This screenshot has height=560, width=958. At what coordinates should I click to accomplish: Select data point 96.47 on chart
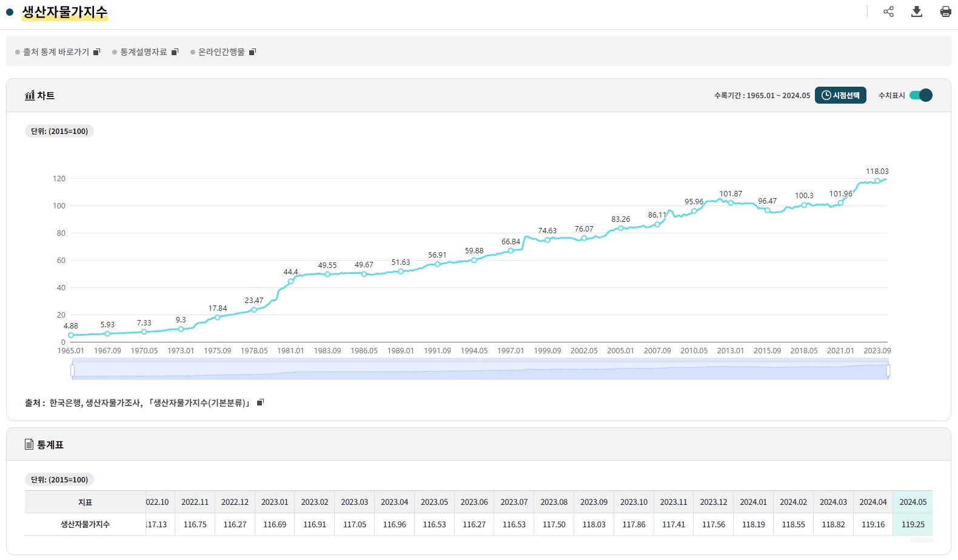768,210
